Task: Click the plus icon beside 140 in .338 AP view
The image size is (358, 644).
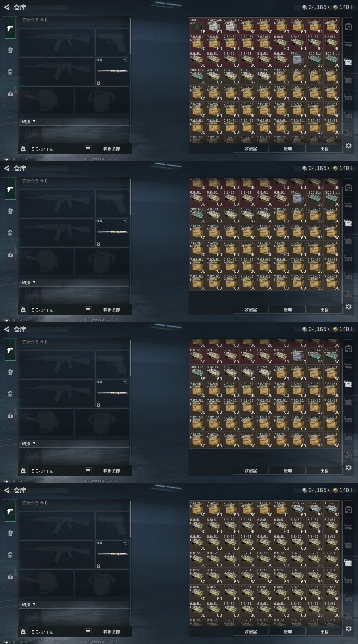Action: click(x=352, y=7)
